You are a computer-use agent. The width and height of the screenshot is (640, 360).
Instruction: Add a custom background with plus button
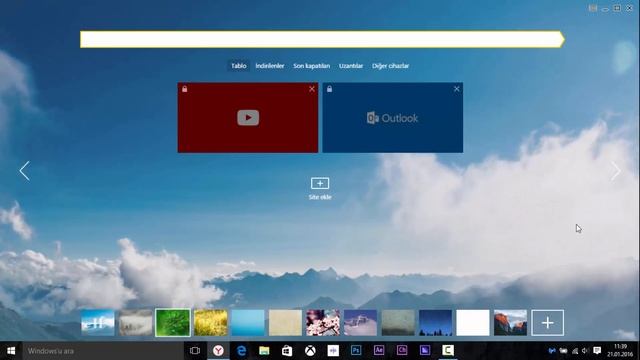point(548,323)
